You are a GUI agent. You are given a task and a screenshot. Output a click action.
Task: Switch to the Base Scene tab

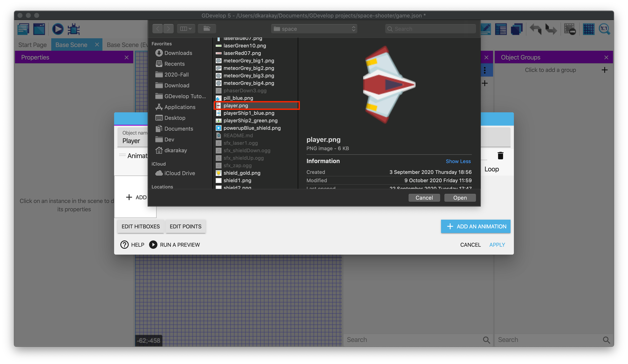71,45
